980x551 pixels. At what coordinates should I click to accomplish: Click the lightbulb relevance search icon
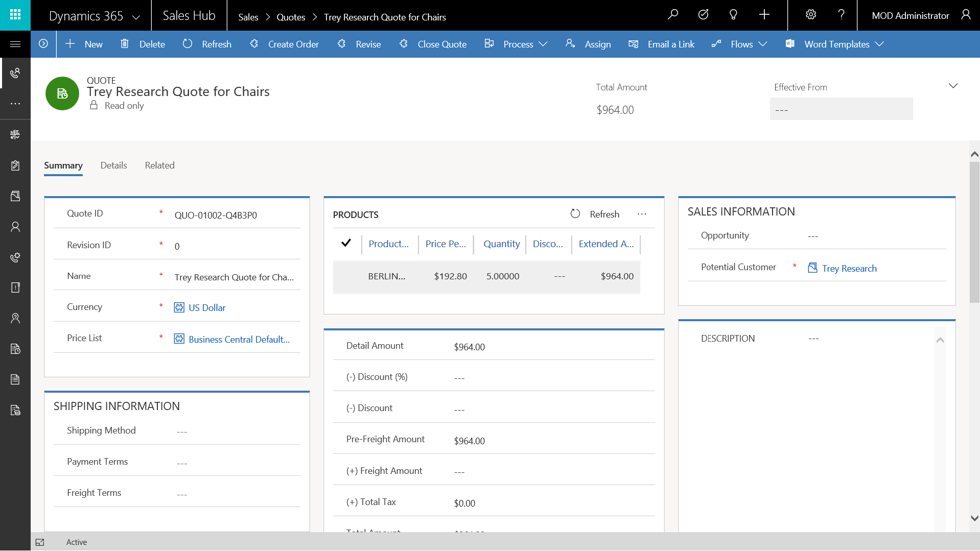733,15
